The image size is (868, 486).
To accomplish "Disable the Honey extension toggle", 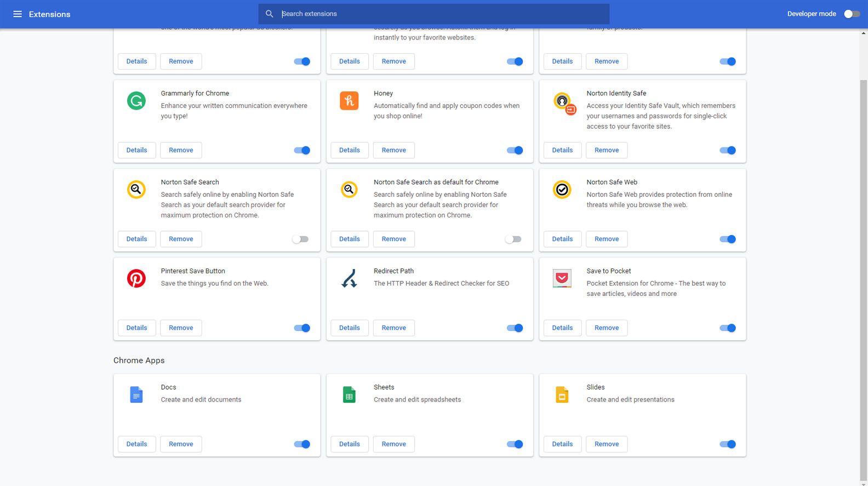I will point(515,150).
